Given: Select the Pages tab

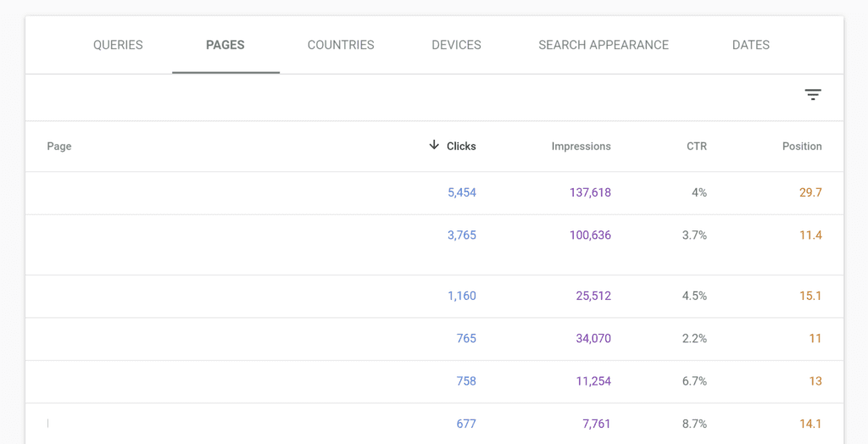Looking at the screenshot, I should point(225,45).
